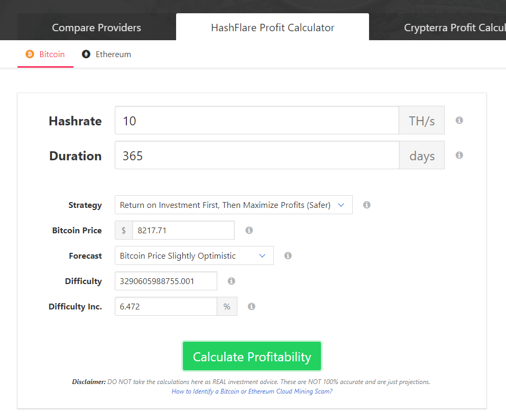Click the Calculate Profitability button

(252, 357)
